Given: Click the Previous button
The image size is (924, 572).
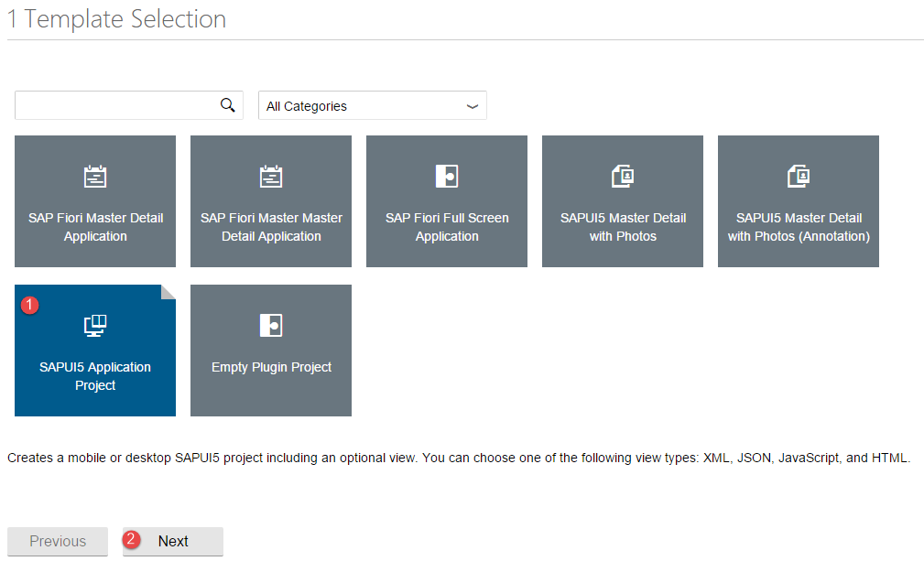Looking at the screenshot, I should [x=58, y=542].
